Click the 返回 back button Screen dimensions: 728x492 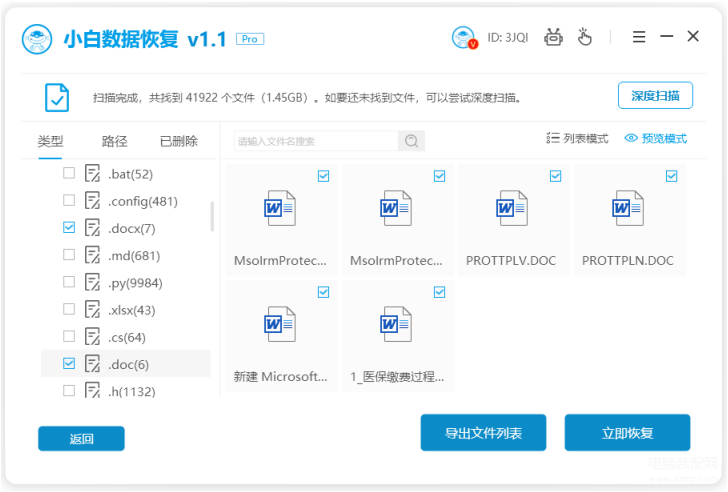click(x=81, y=439)
